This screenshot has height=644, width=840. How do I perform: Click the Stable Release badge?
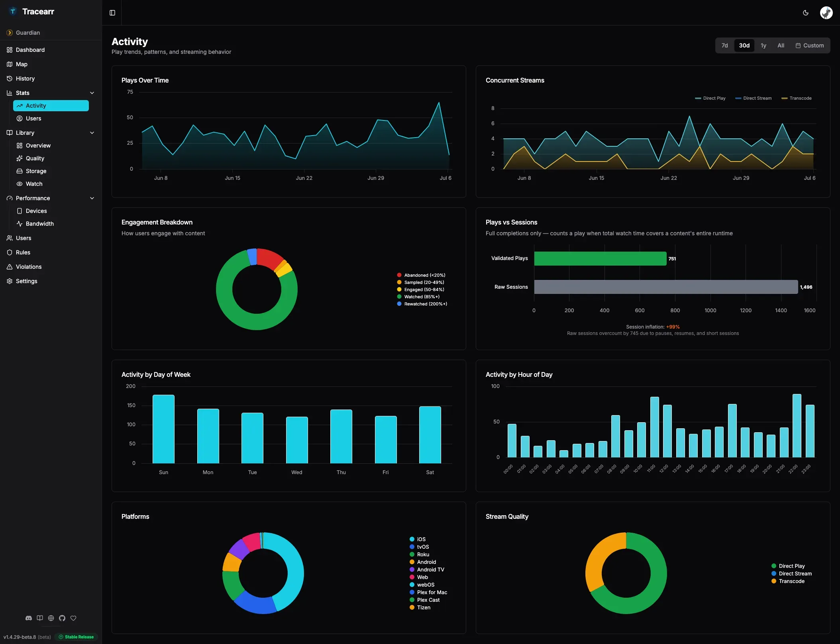76,637
